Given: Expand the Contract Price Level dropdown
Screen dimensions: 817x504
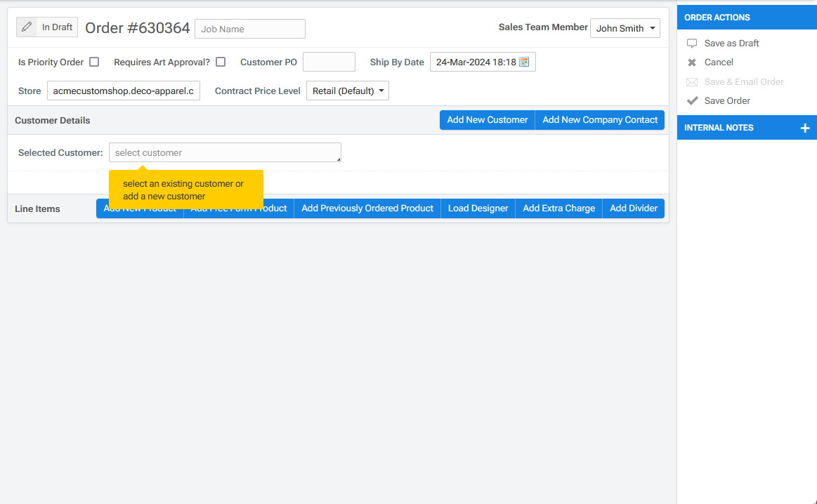Looking at the screenshot, I should pyautogui.click(x=347, y=91).
